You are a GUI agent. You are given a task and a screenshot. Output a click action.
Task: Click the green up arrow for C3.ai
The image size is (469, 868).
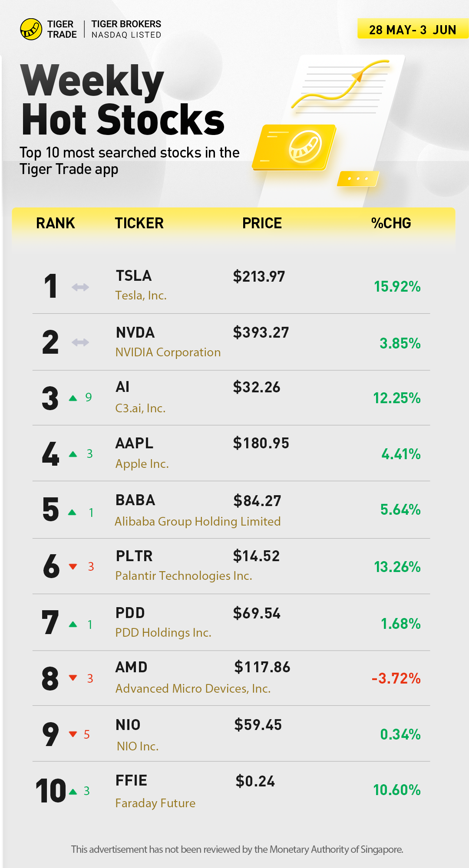[x=73, y=398]
